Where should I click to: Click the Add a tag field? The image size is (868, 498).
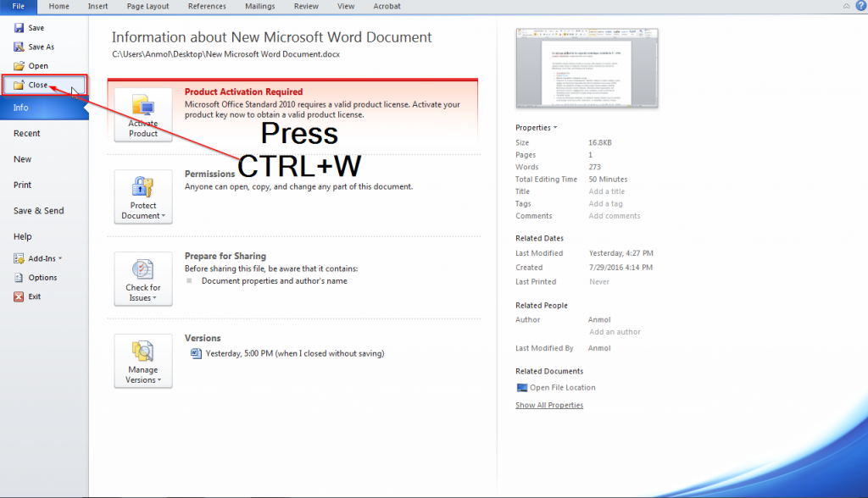click(605, 203)
